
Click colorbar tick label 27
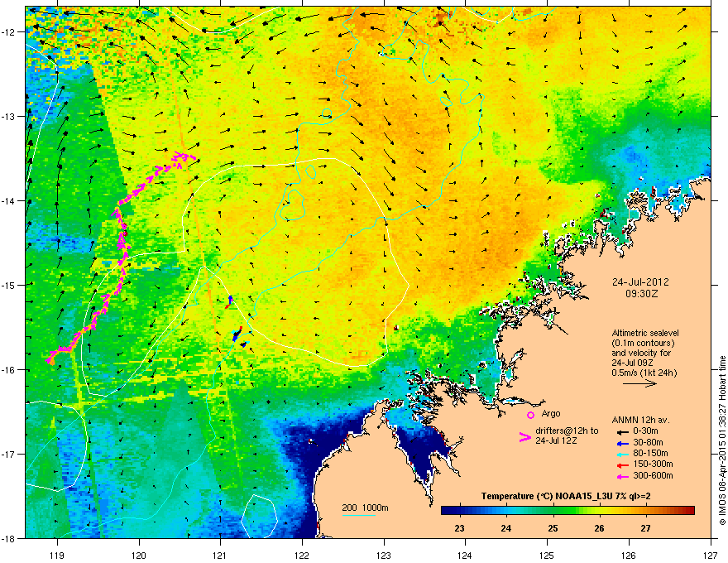coord(646,528)
